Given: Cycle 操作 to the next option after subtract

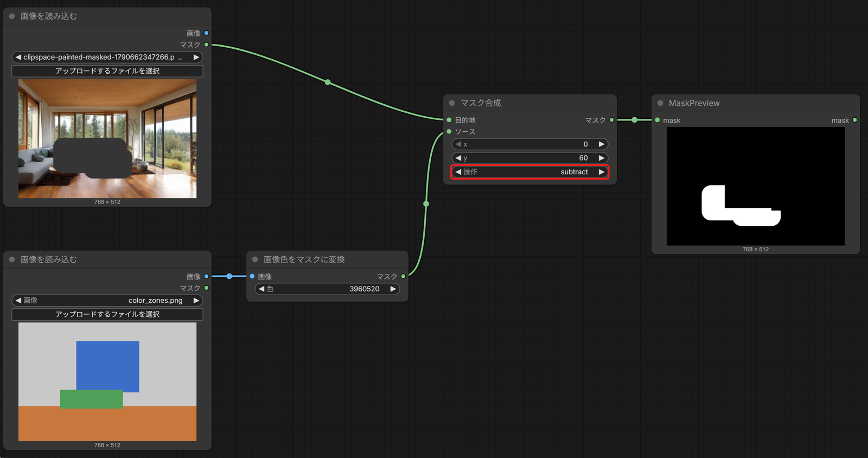Looking at the screenshot, I should [x=601, y=172].
